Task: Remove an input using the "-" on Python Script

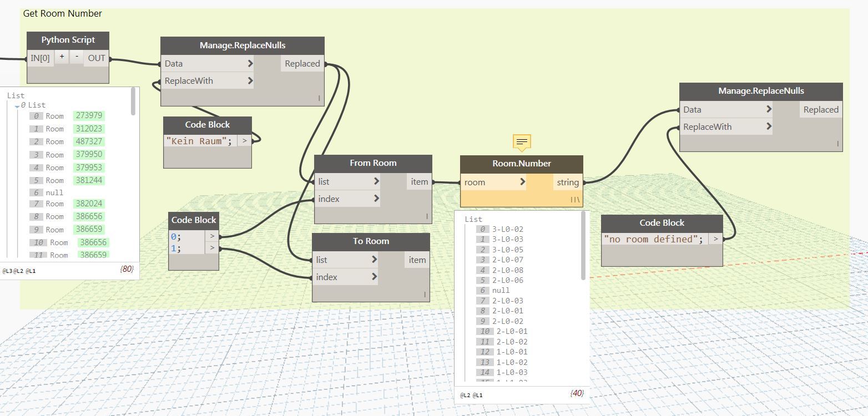Action: pos(76,56)
